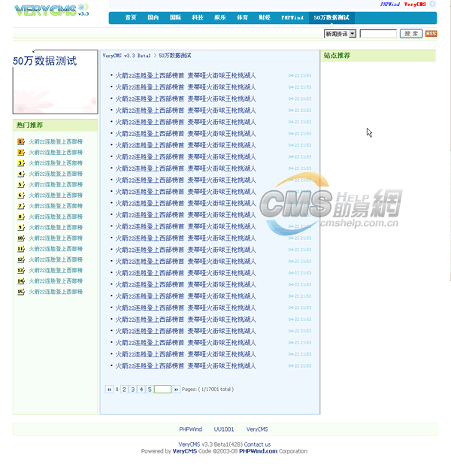This screenshot has width=451, height=476.
Task: Click the orange RSS feed icon
Action: pyautogui.click(x=431, y=34)
